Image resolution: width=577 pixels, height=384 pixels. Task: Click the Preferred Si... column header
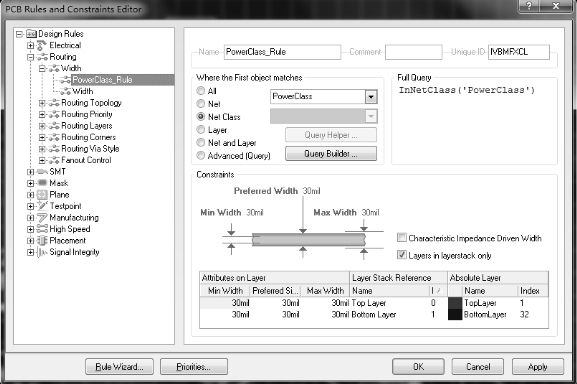coord(275,291)
